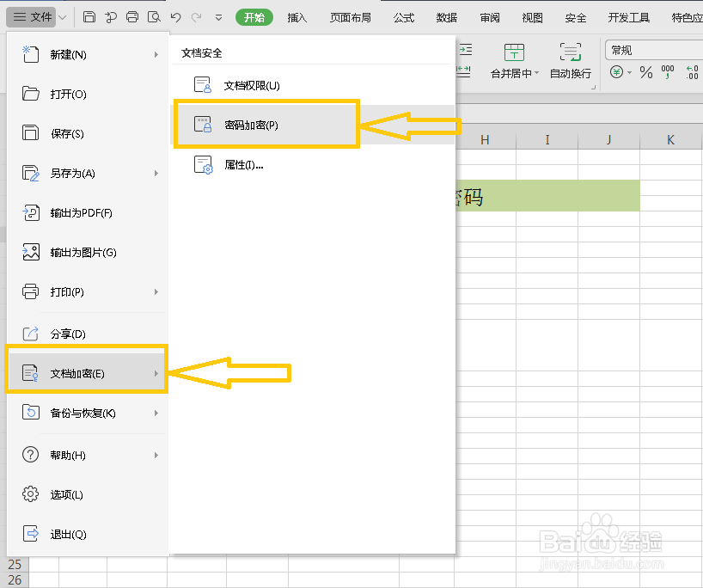Open 选项(L) from the file menu
This screenshot has height=588, width=703.
click(88, 494)
